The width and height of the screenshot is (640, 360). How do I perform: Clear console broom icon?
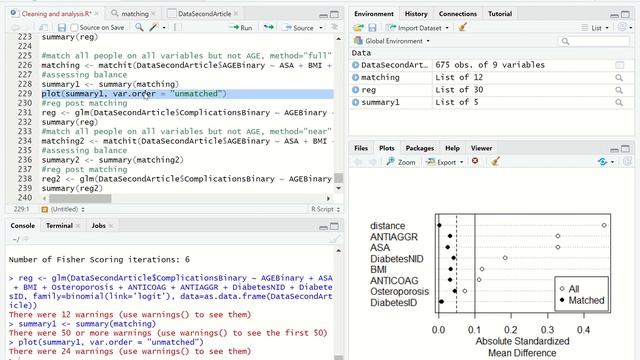click(x=334, y=239)
